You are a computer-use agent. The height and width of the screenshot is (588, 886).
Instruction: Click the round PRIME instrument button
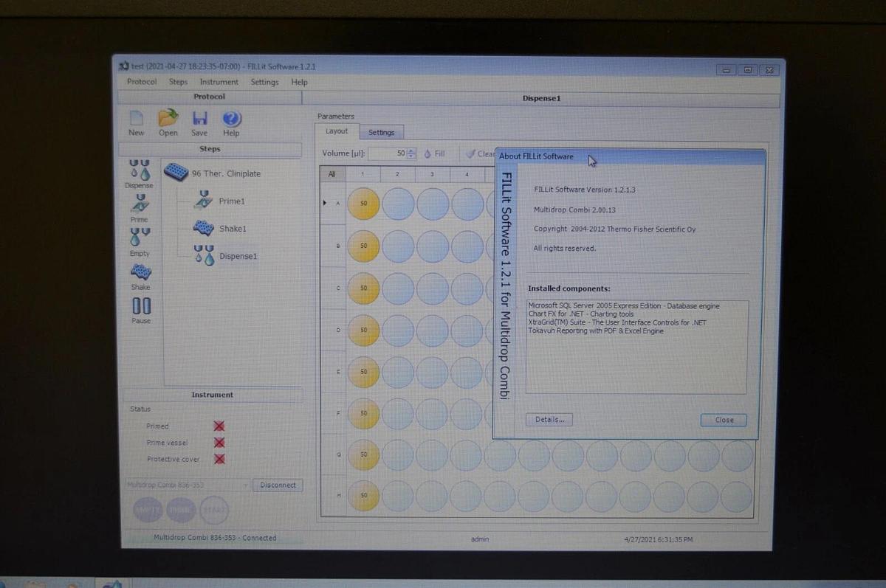pyautogui.click(x=181, y=510)
